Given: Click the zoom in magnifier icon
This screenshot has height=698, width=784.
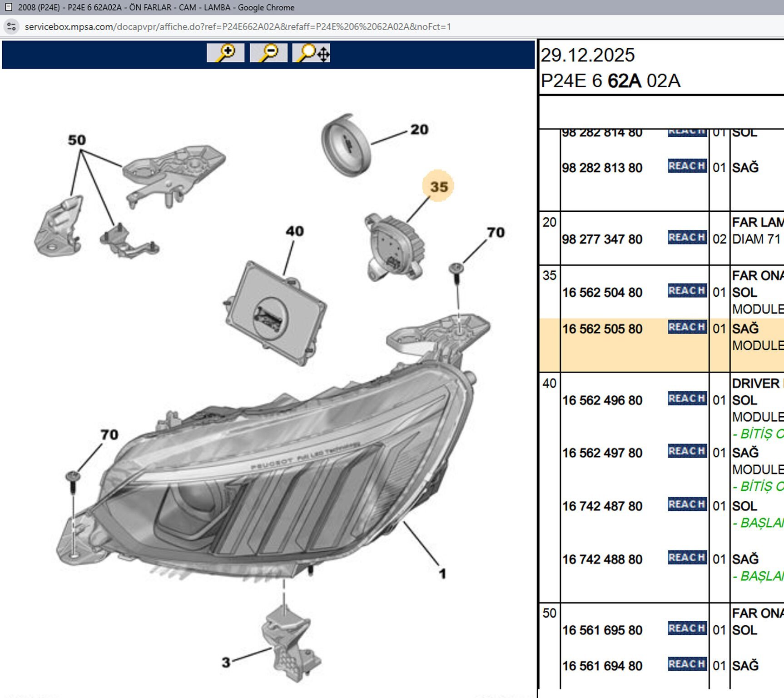Looking at the screenshot, I should pyautogui.click(x=225, y=53).
